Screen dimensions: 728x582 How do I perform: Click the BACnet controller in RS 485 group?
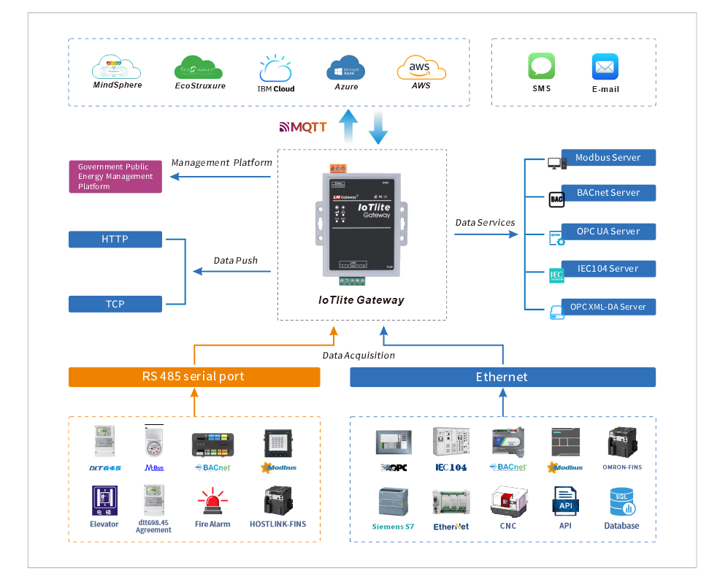pos(212,445)
